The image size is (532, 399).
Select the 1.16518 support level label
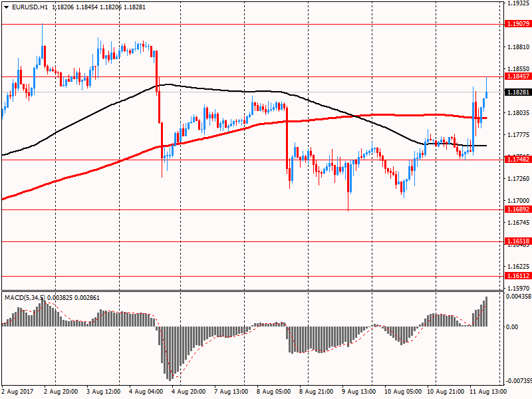pyautogui.click(x=518, y=241)
